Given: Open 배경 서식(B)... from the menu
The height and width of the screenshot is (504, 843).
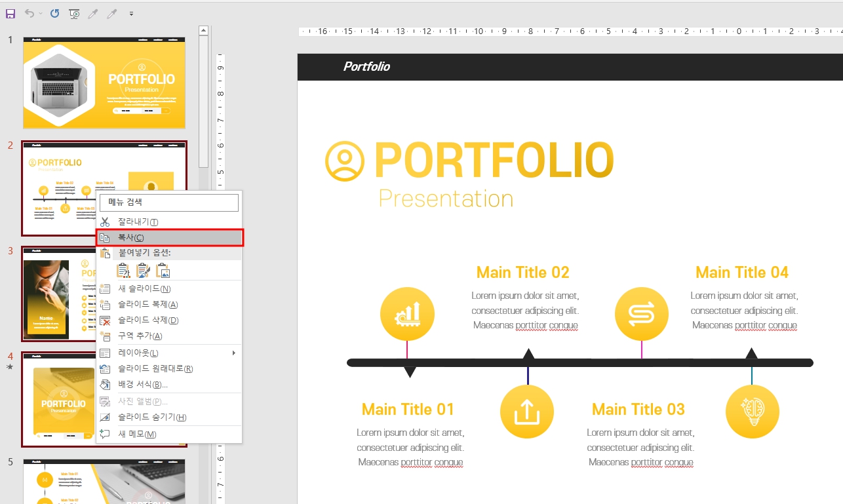Looking at the screenshot, I should (x=169, y=385).
